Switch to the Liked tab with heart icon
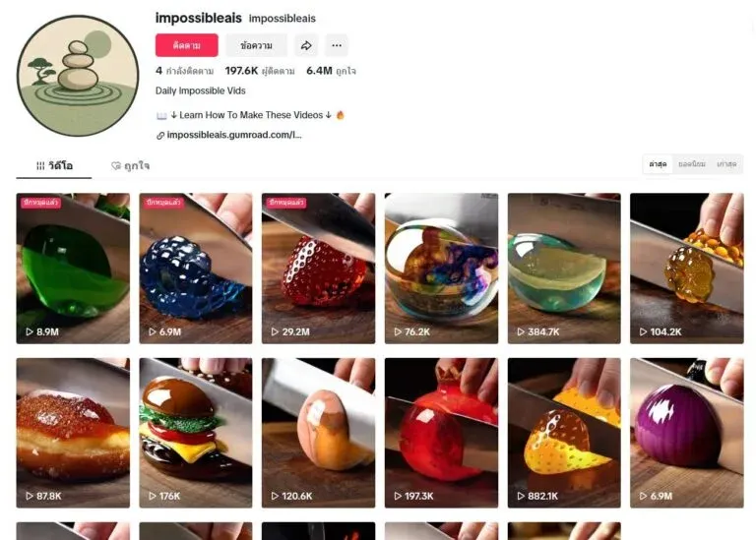Image resolution: width=756 pixels, height=540 pixels. [130, 165]
